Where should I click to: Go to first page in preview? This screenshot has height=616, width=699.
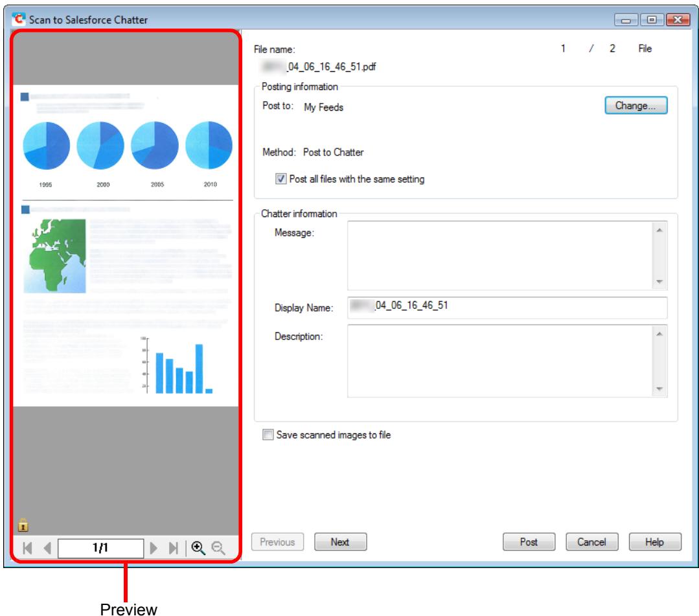(27, 548)
